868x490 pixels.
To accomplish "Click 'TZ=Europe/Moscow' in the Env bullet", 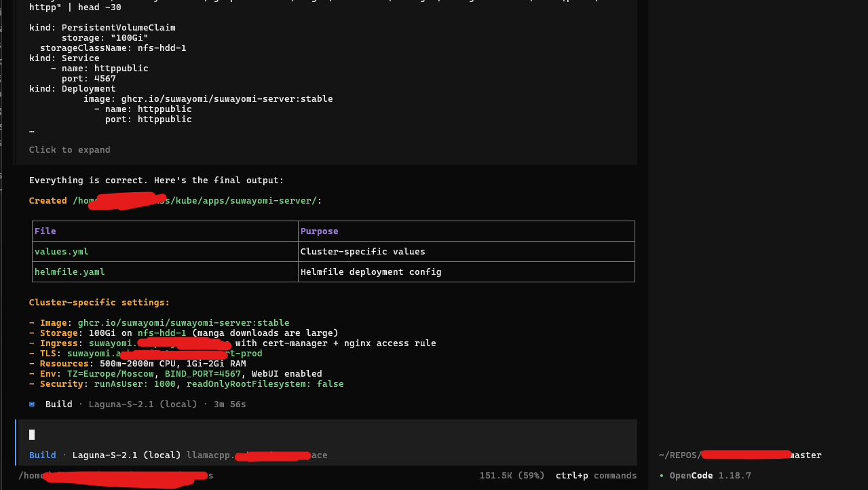I will coord(110,374).
